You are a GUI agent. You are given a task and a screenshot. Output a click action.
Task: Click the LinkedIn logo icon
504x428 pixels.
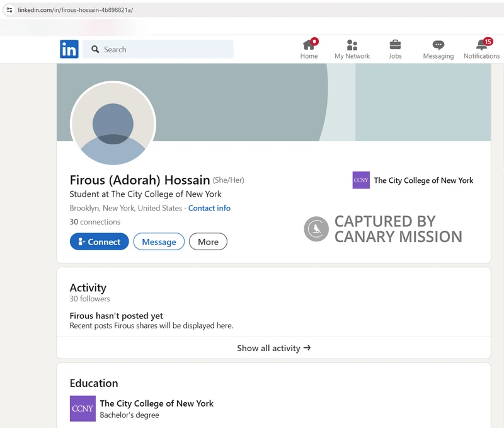(69, 49)
